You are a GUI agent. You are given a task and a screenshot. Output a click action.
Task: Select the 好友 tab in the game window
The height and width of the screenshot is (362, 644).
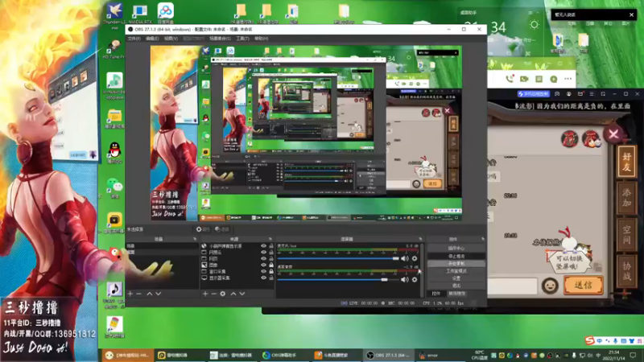pos(626,162)
